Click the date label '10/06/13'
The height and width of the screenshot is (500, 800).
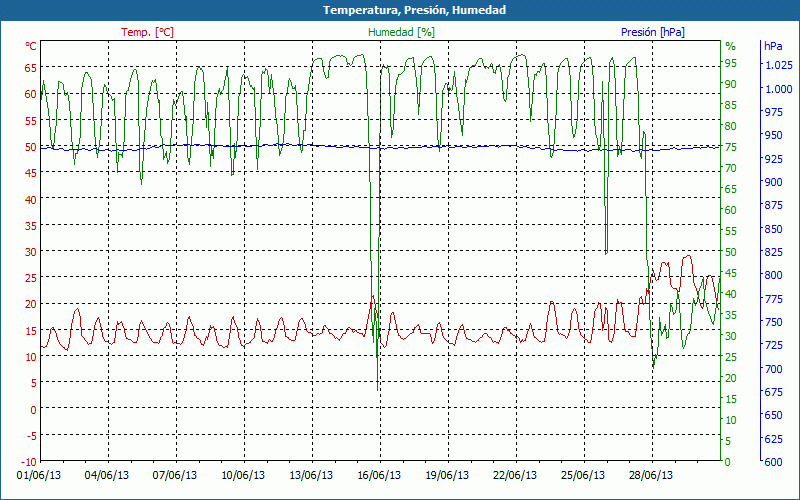(x=243, y=476)
